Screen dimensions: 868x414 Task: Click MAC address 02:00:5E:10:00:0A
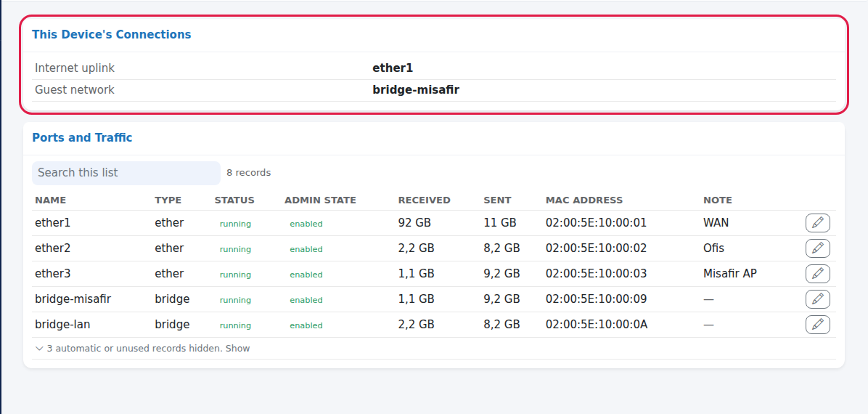597,325
